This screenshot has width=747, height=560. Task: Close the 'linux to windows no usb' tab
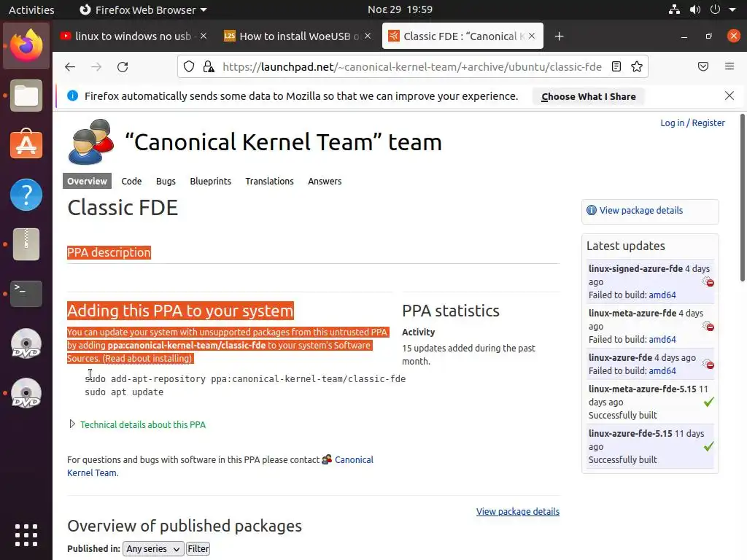point(204,36)
